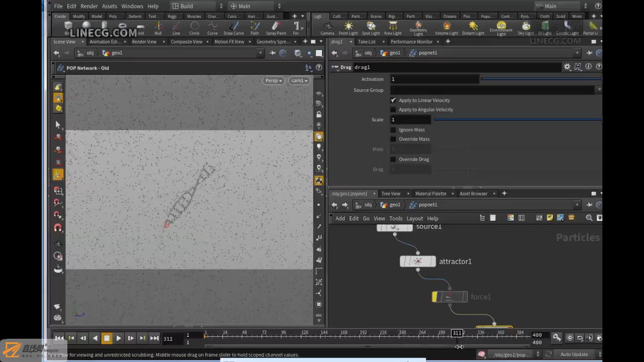Open the File menu
The height and width of the screenshot is (362, 644).
(58, 6)
